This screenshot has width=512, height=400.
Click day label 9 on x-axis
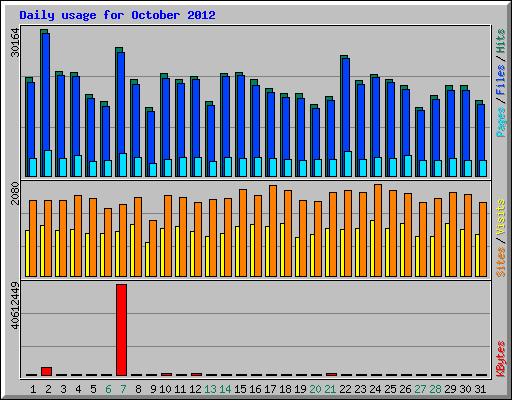tap(153, 389)
